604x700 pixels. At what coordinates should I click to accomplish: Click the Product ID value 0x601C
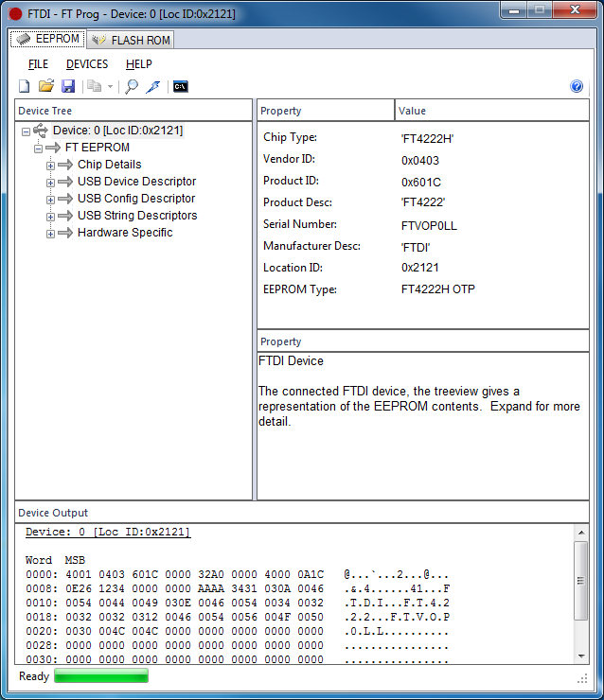[x=421, y=183]
